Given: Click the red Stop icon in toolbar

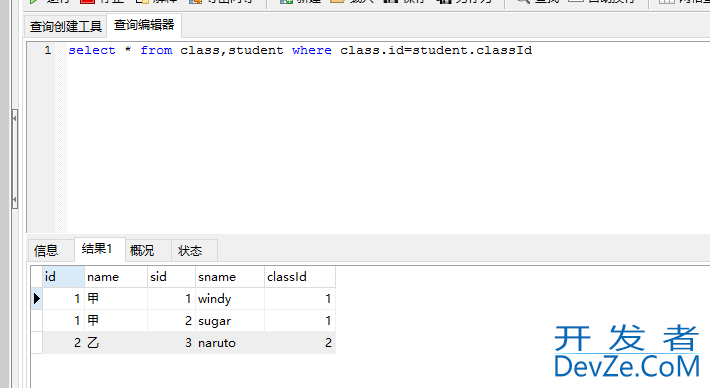Looking at the screenshot, I should 87,1.
